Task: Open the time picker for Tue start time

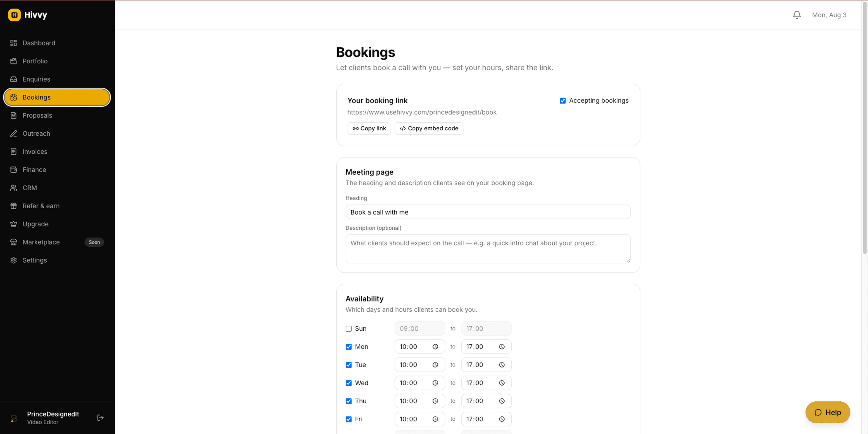Action: click(x=435, y=365)
